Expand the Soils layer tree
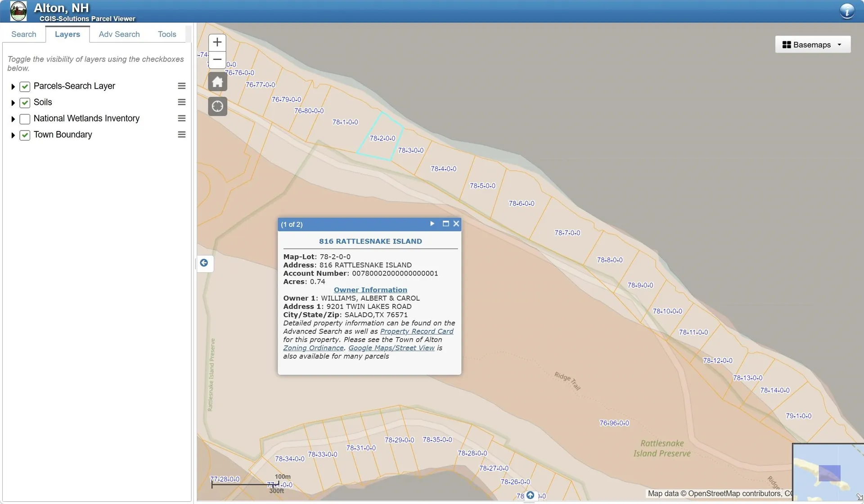 13,103
